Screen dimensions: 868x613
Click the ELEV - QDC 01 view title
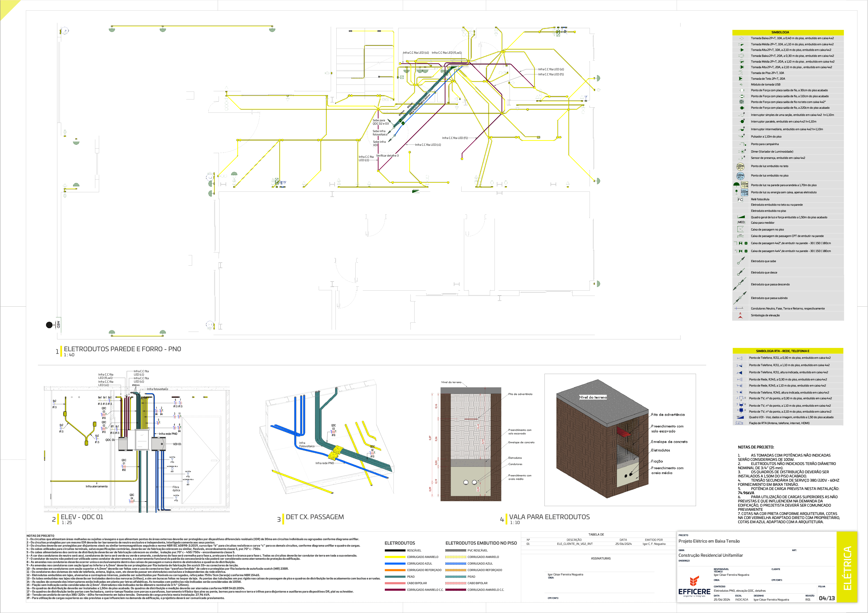82,517
